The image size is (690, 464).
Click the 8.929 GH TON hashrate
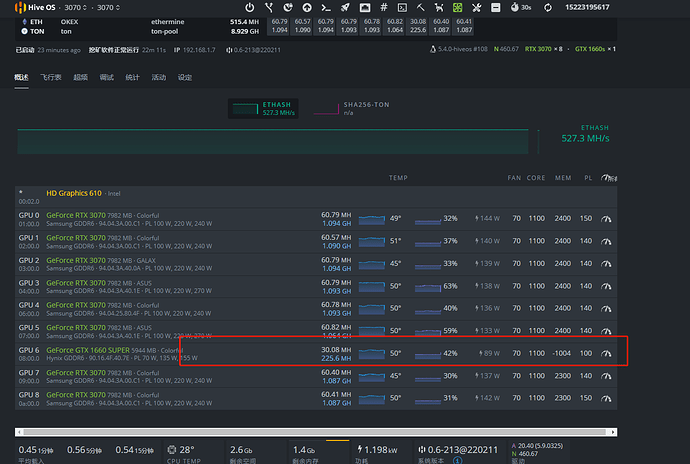[245, 31]
